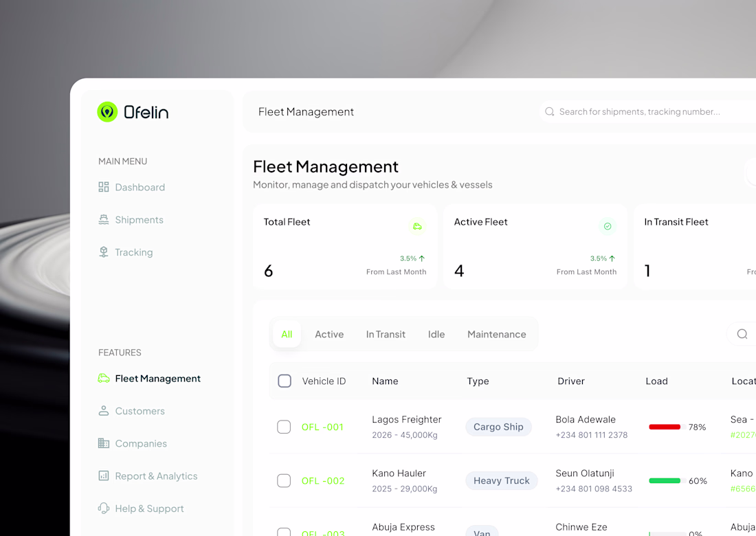The height and width of the screenshot is (536, 756).
Task: Click the Active Fleet card
Action: 535,246
